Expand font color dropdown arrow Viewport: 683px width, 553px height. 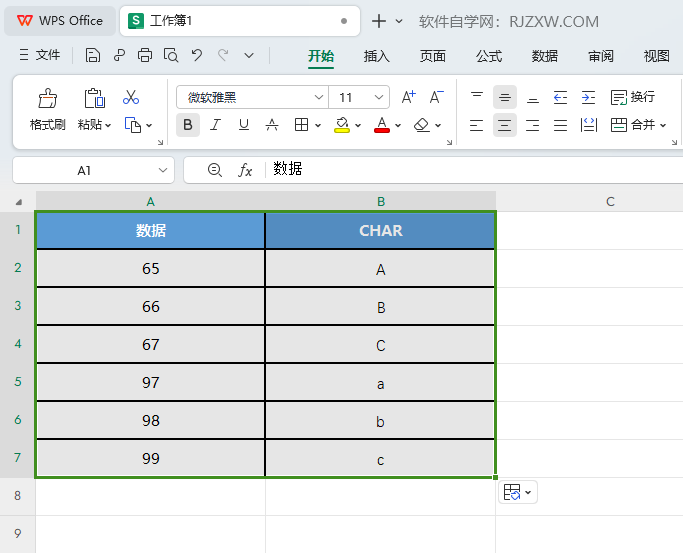[398, 126]
